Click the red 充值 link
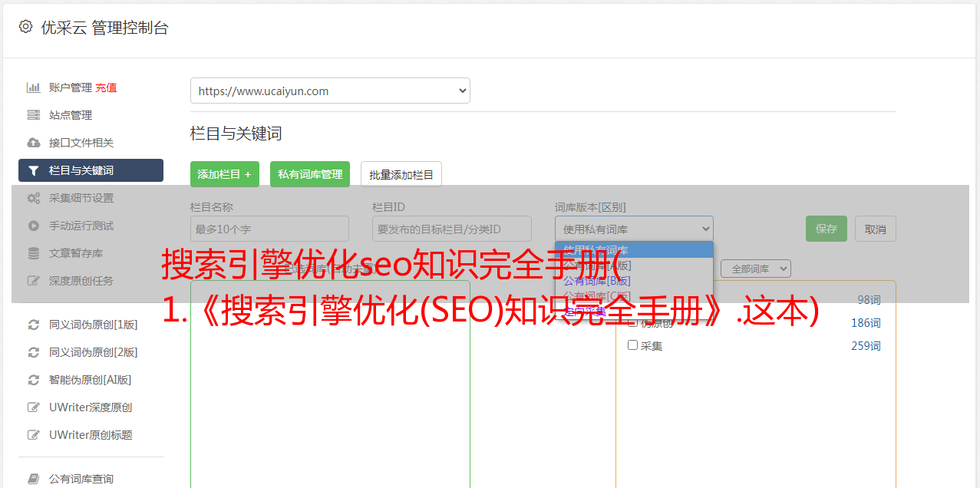This screenshot has height=488, width=980. coord(107,87)
